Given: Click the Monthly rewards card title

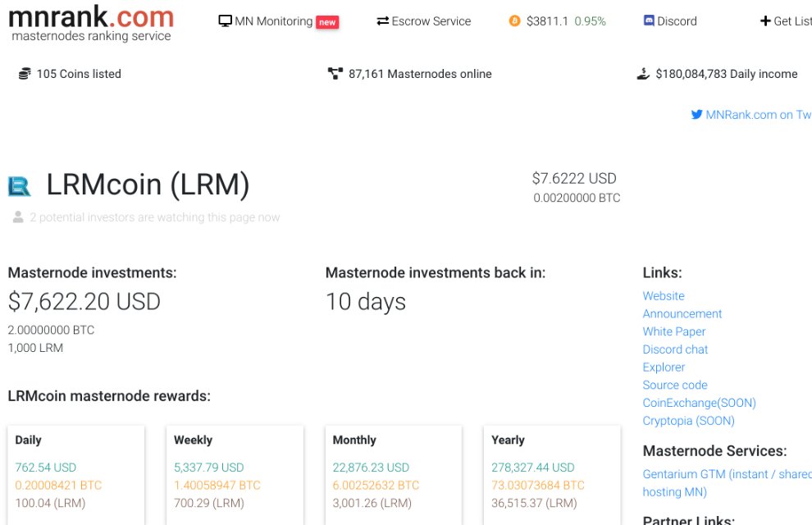Looking at the screenshot, I should [354, 440].
